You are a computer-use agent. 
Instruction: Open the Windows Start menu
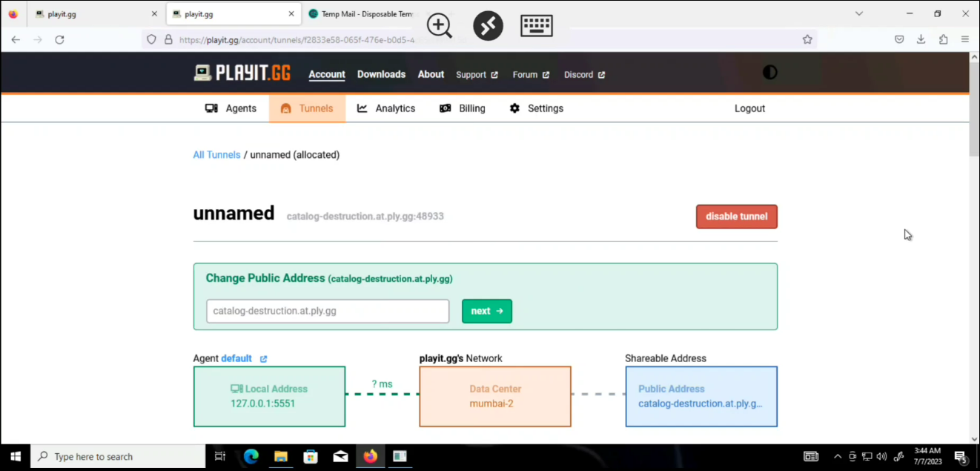15,456
